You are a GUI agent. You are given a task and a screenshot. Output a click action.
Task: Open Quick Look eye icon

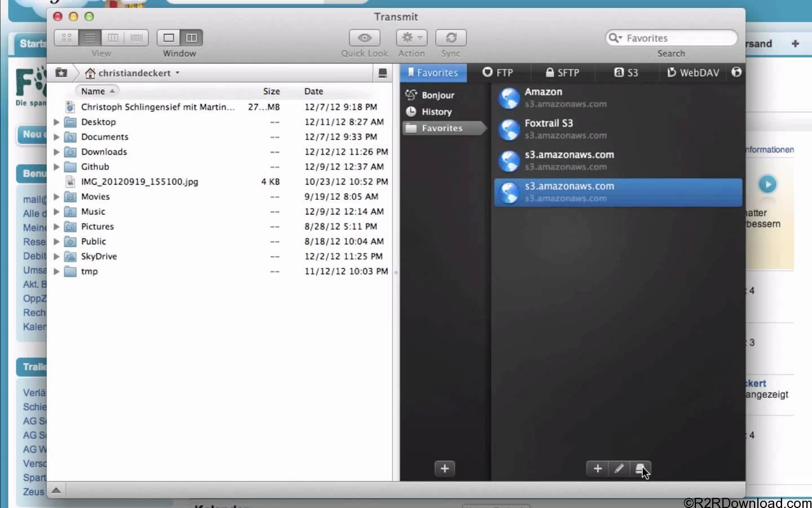[x=364, y=38]
